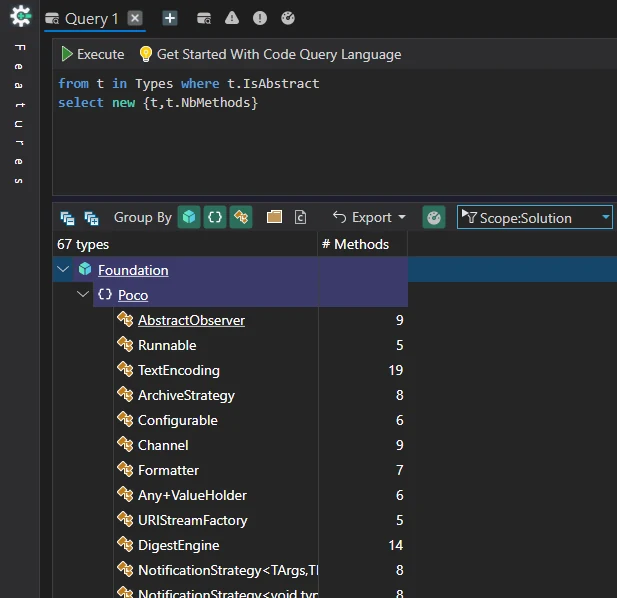
Task: Click the Any+ValueHolder type icon
Action: (125, 494)
